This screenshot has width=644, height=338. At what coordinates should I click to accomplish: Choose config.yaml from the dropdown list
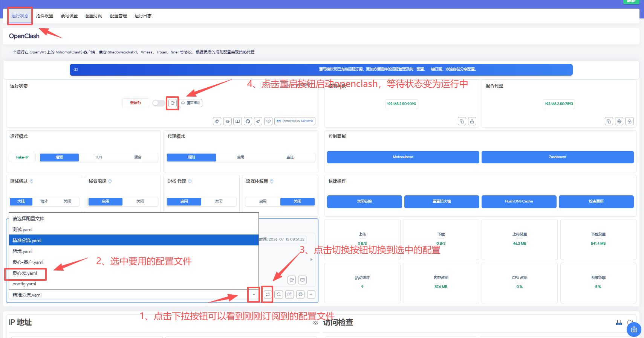tap(134, 284)
